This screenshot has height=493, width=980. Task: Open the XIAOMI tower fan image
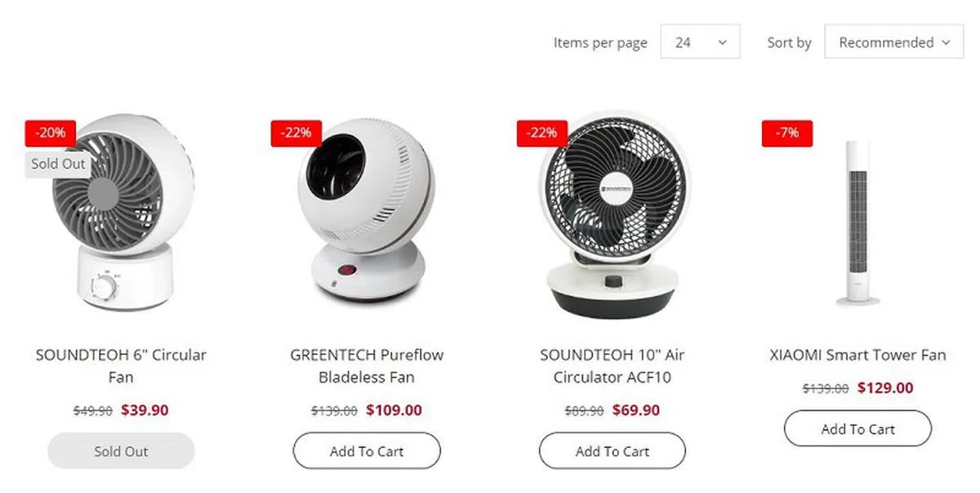857,222
